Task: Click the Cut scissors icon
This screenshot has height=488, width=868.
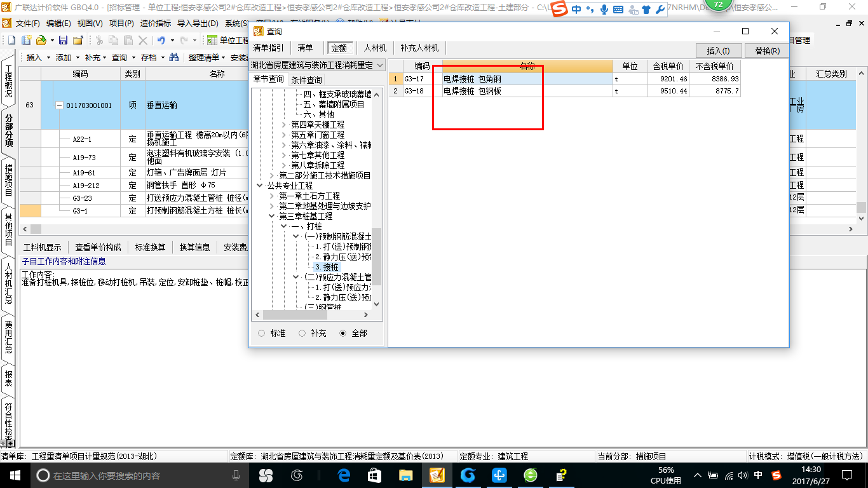Action: click(x=99, y=40)
